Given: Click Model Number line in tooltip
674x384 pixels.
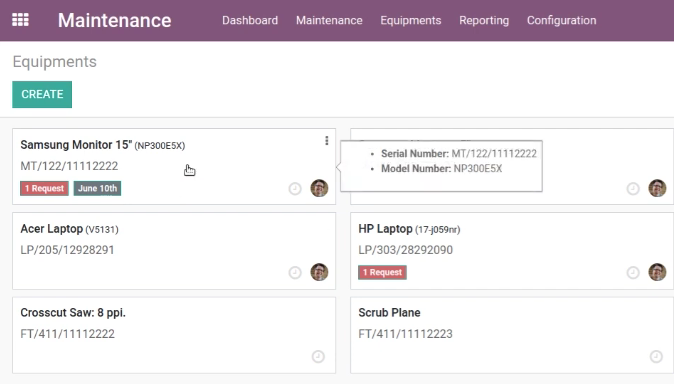Looking at the screenshot, I should [441, 169].
